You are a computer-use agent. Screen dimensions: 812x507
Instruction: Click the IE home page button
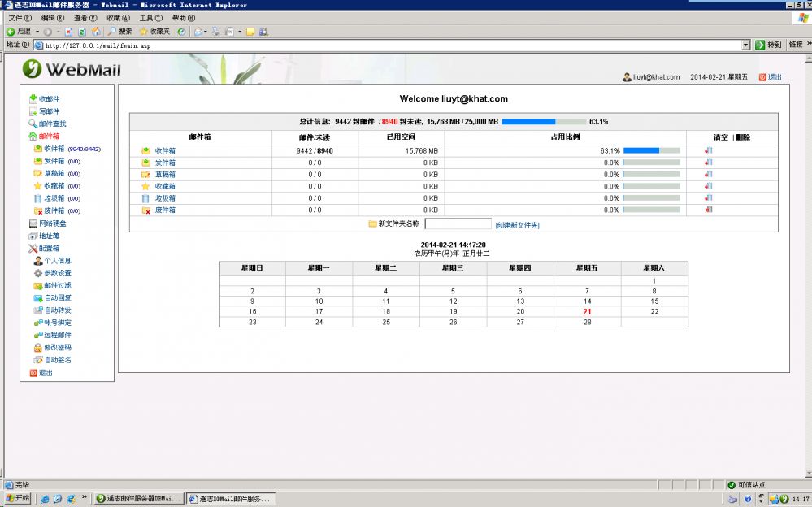(x=96, y=32)
